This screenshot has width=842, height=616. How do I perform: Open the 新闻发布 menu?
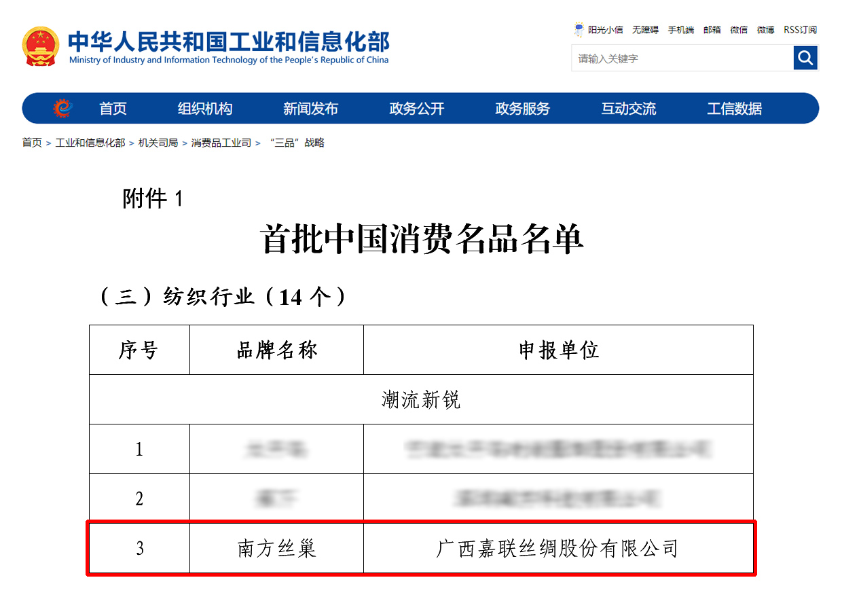point(310,109)
